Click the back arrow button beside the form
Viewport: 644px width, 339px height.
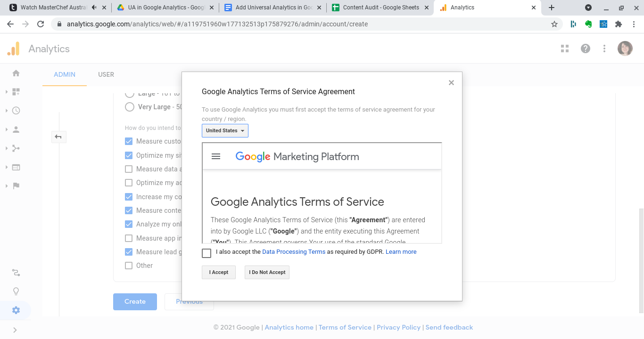(58, 137)
